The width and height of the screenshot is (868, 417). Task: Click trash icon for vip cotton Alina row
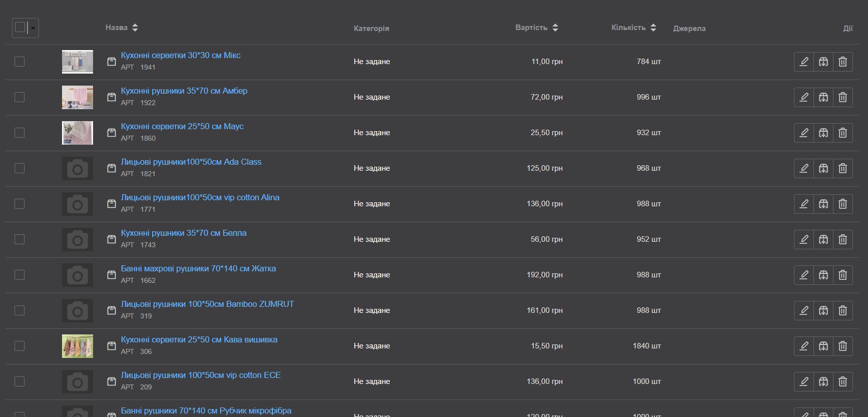point(842,204)
